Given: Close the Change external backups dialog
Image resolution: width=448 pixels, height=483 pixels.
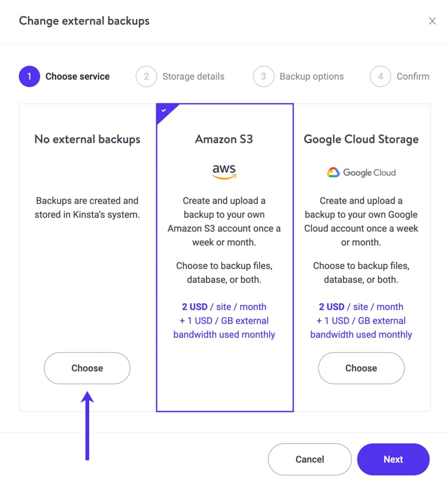Looking at the screenshot, I should [x=432, y=21].
